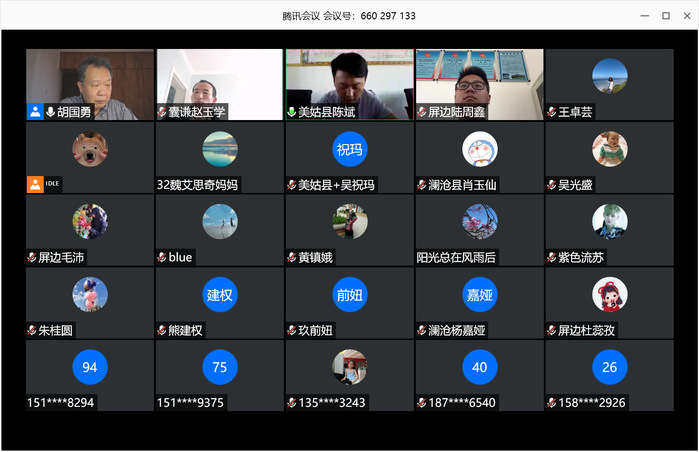
Task: Click the name label 屏边杜蕊孜
Action: [x=586, y=330]
